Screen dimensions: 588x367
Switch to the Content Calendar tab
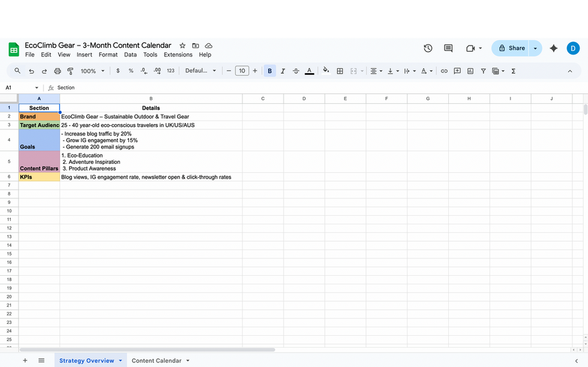155,360
